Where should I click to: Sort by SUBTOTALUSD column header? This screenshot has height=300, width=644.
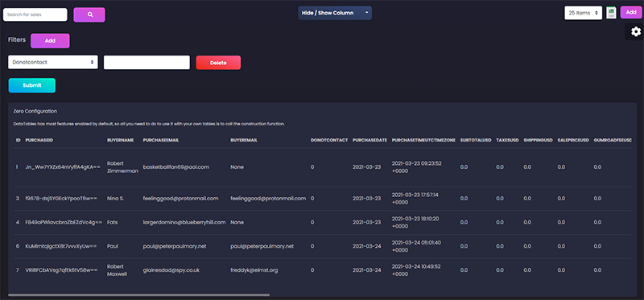(x=476, y=140)
